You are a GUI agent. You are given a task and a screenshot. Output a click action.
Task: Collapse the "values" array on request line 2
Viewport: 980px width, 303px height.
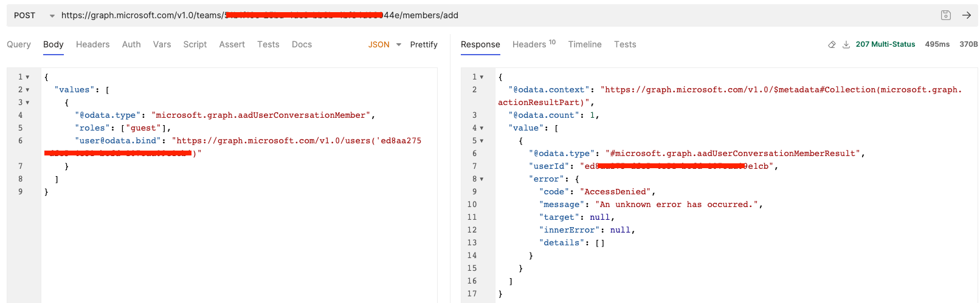[27, 90]
